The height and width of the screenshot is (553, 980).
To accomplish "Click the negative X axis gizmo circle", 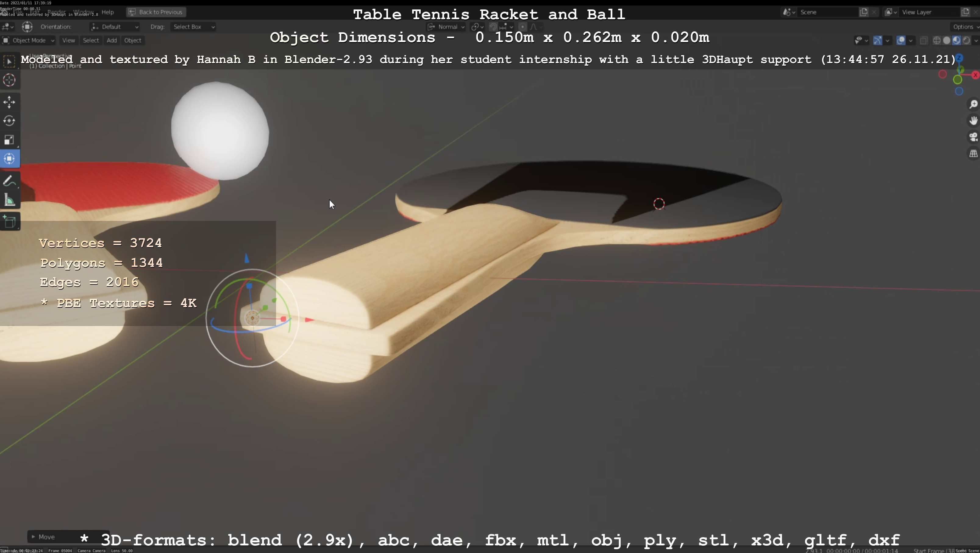I will pos(943,75).
